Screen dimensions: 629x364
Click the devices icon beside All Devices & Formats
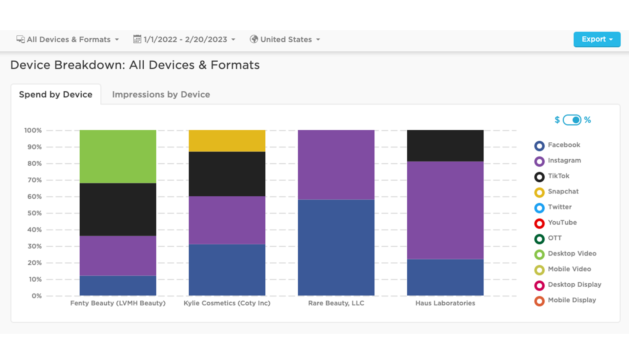pyautogui.click(x=20, y=39)
